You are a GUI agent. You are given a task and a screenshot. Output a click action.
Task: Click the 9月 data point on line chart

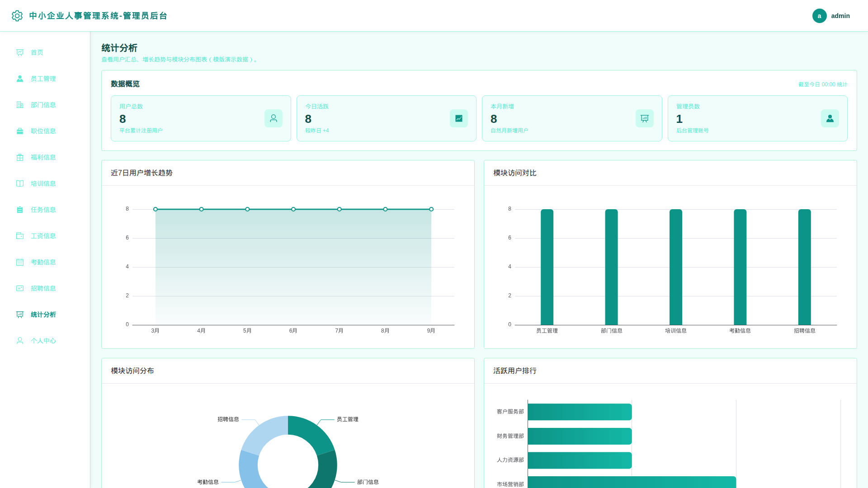(431, 209)
